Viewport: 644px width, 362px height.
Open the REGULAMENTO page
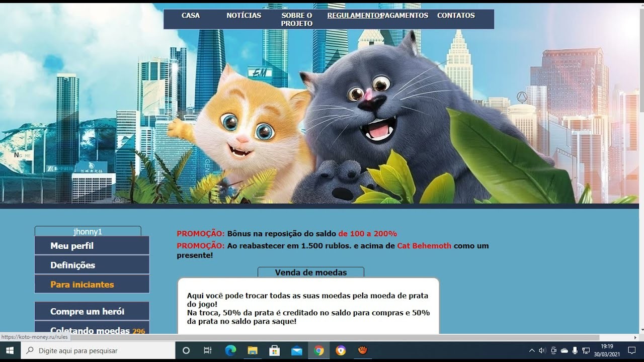click(354, 16)
